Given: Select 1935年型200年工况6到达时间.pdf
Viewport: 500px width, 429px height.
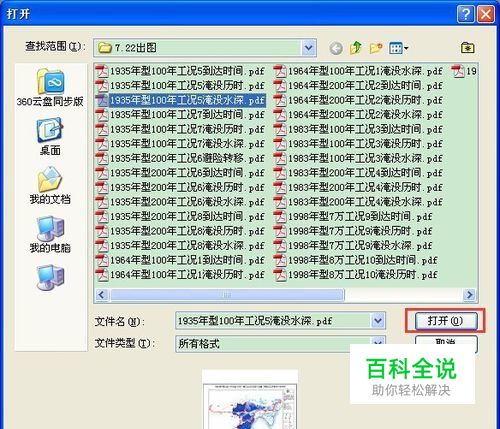Looking at the screenshot, I should pyautogui.click(x=180, y=173).
